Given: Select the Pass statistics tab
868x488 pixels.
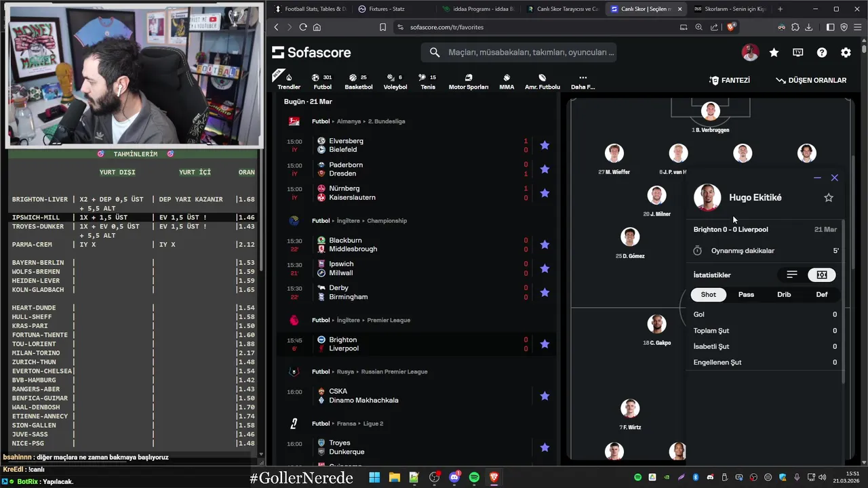Looking at the screenshot, I should (746, 294).
